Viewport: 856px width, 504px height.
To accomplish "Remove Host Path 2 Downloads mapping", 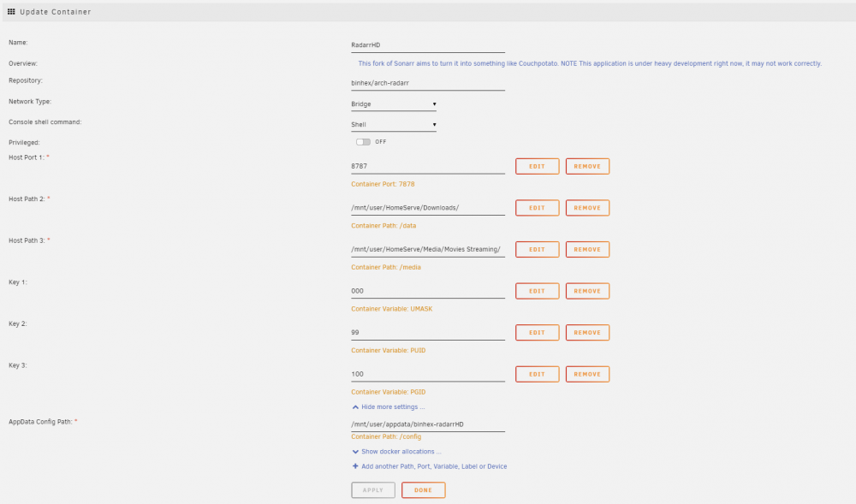I will 587,208.
